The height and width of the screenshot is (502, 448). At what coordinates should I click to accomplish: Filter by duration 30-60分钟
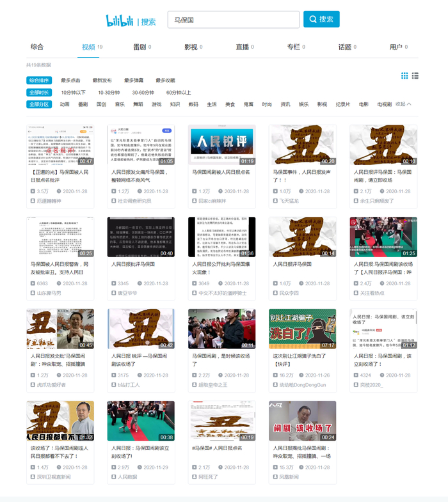point(143,93)
